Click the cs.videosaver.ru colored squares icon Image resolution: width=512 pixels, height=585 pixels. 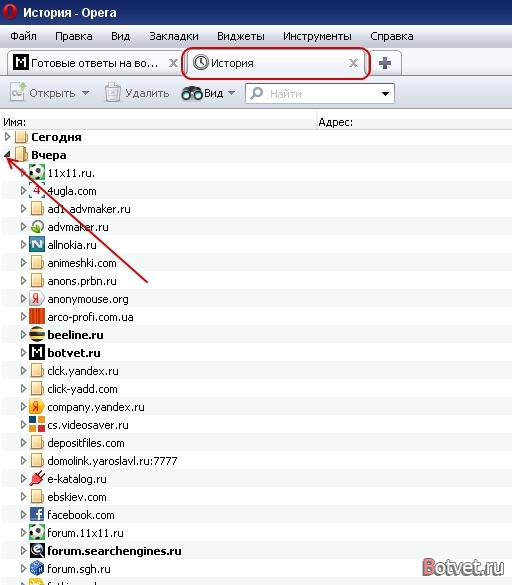click(x=37, y=424)
